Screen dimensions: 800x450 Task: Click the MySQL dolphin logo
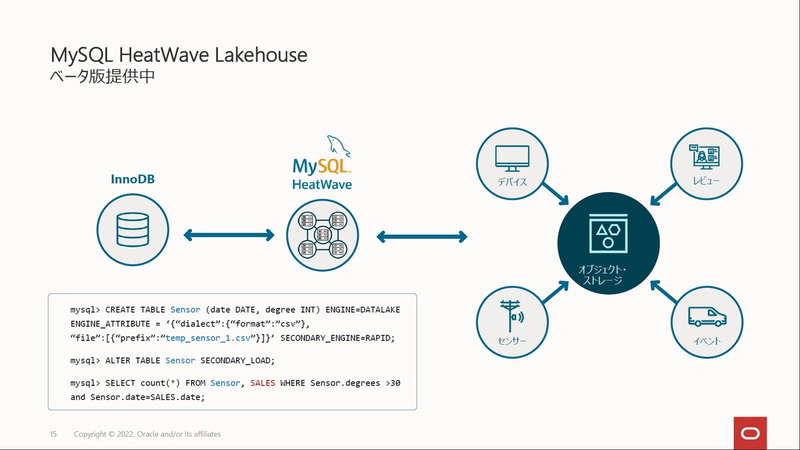pos(339,146)
